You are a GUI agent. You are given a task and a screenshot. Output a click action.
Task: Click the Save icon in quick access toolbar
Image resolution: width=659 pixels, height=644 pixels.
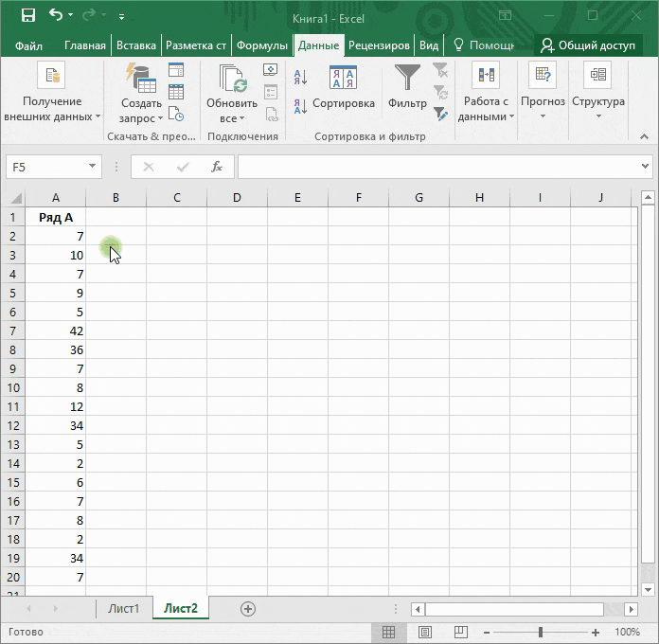28,15
